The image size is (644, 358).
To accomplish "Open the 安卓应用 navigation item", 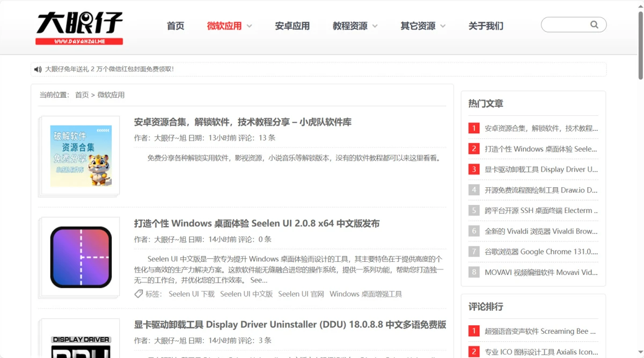I will 292,26.
